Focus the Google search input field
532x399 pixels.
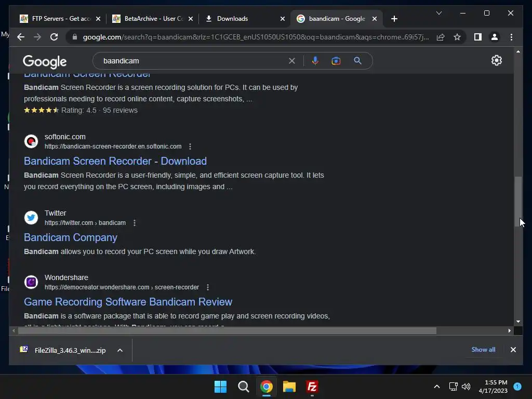193,61
